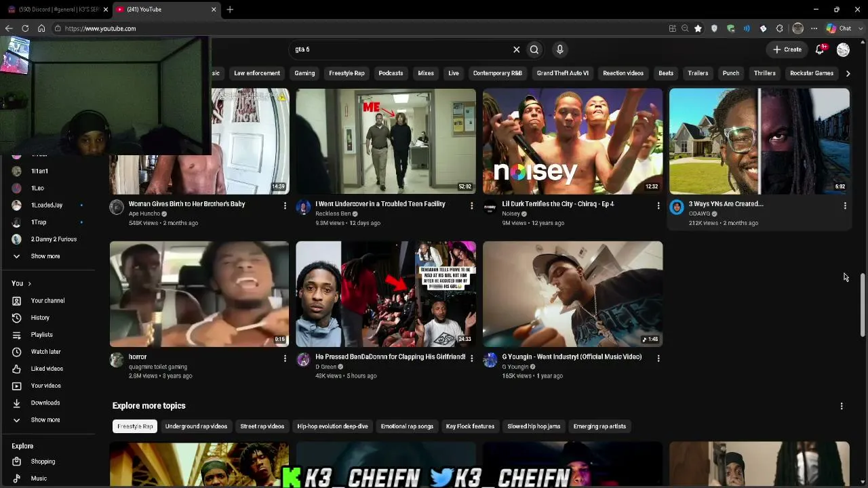Select the Emerging rap artists topic chip
This screenshot has height=488, width=868.
[x=599, y=426]
